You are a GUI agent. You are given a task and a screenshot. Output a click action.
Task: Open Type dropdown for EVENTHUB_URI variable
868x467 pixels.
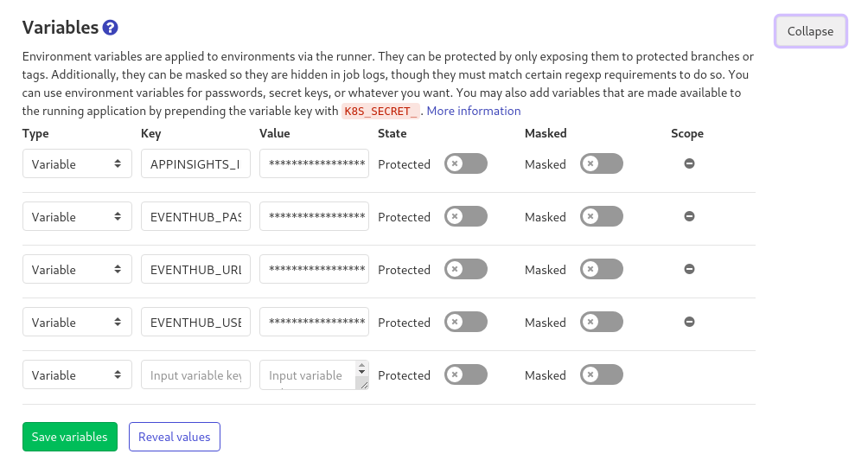point(77,269)
